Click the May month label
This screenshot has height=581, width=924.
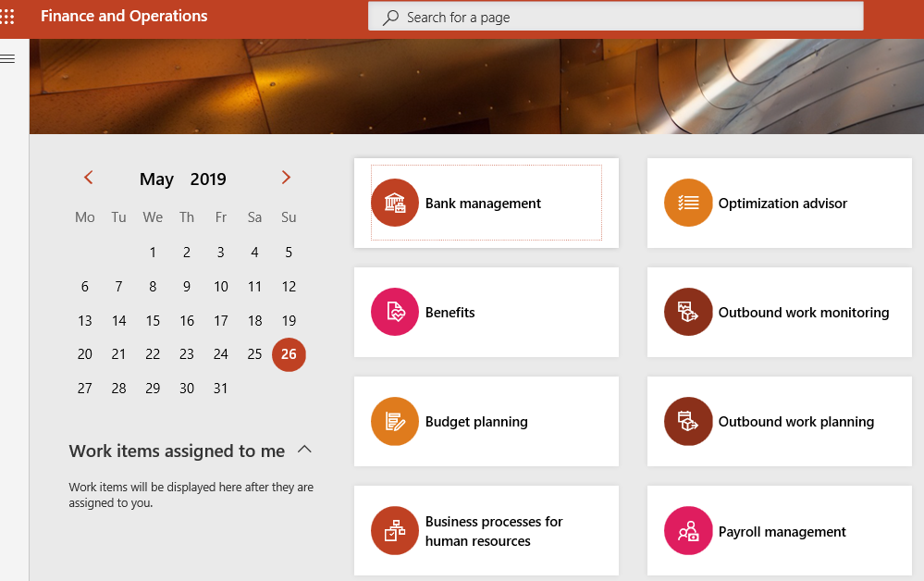pos(156,179)
